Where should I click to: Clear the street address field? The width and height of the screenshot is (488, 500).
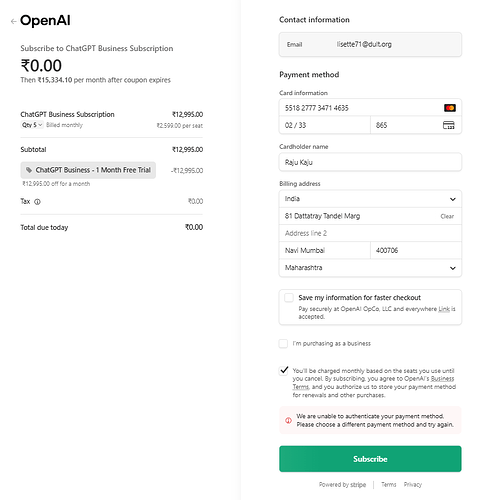[x=447, y=216]
